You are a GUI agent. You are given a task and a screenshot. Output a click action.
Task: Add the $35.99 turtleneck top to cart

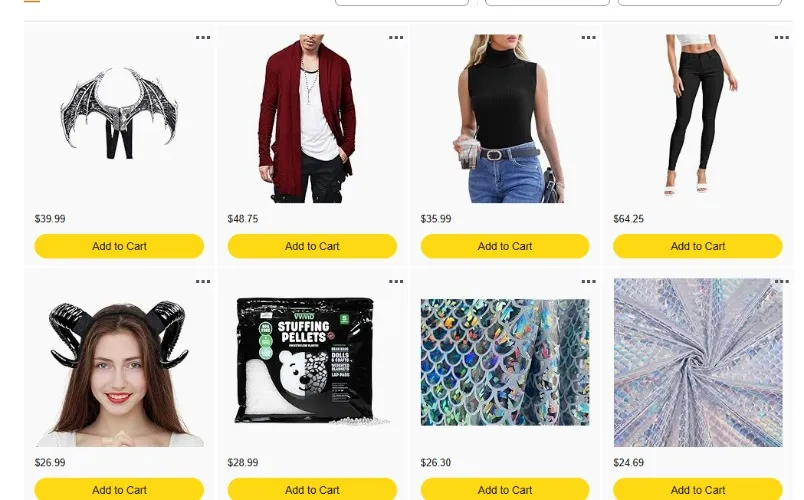coord(505,246)
